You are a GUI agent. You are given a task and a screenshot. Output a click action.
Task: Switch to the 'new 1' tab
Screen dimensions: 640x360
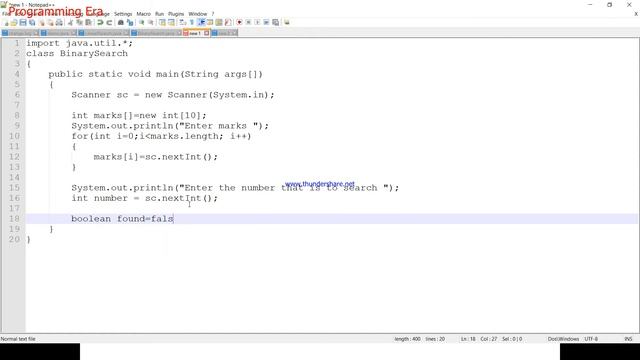pyautogui.click(x=194, y=33)
